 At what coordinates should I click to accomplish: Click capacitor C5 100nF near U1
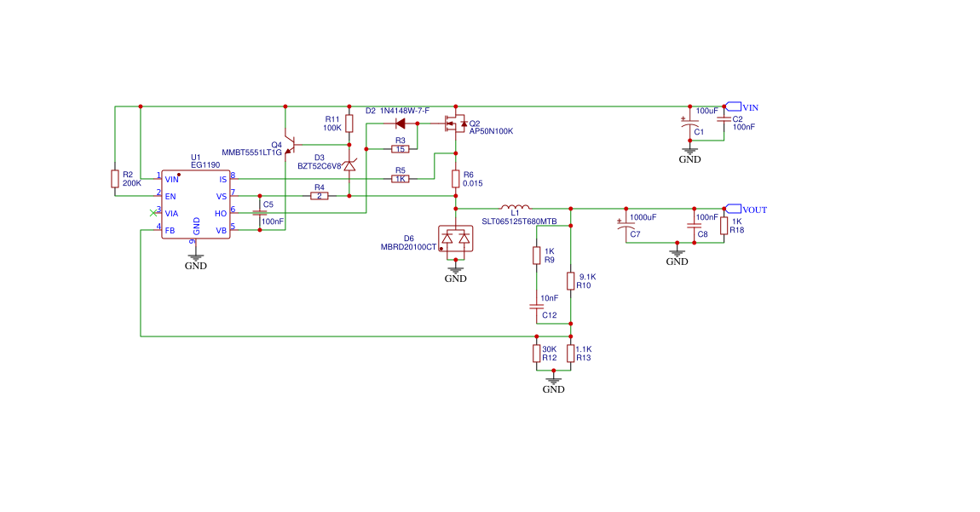[258, 212]
